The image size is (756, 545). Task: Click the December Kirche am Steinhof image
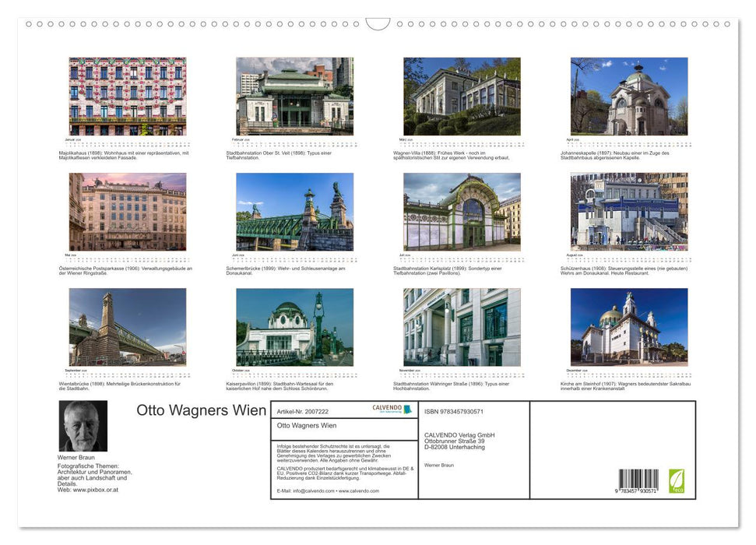[x=629, y=327]
